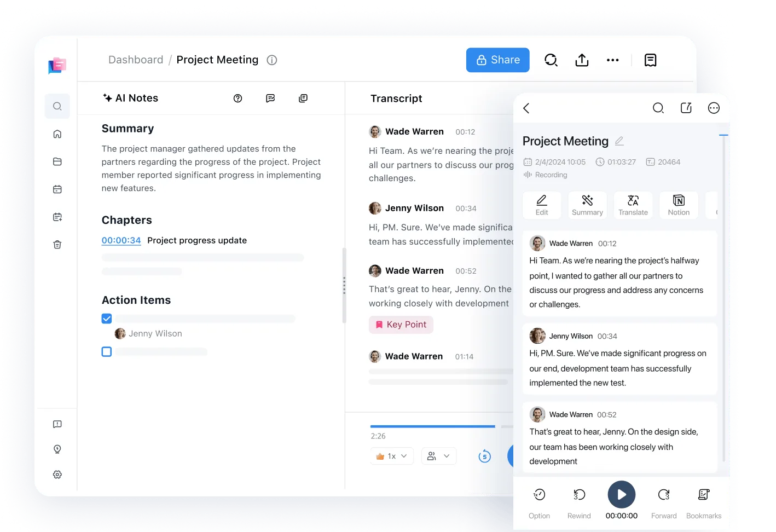Click the AI Notes heading
The height and width of the screenshot is (532, 776).
pyautogui.click(x=131, y=98)
